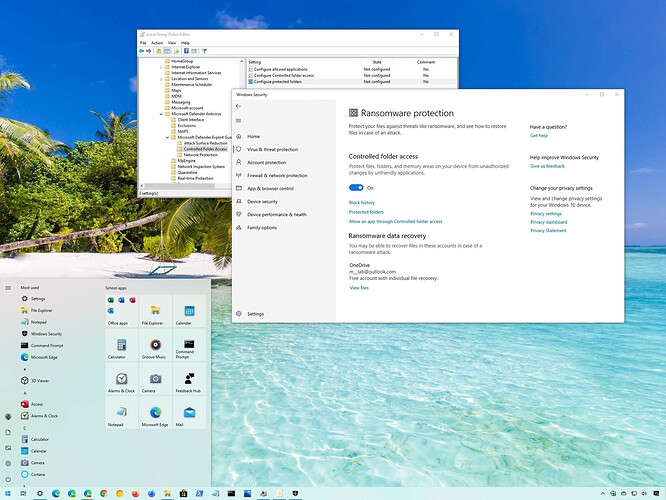Open the Privacy dashboard link
The height and width of the screenshot is (500, 666).
[x=549, y=222]
